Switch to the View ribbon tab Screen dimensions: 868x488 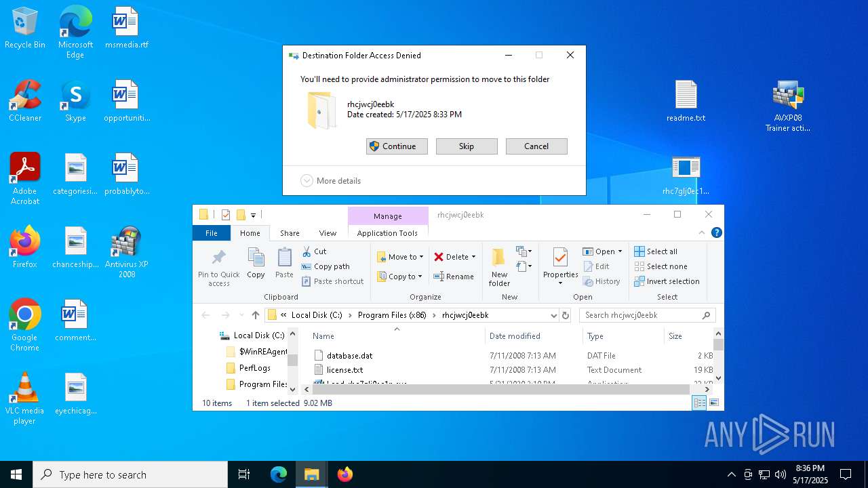(x=328, y=232)
